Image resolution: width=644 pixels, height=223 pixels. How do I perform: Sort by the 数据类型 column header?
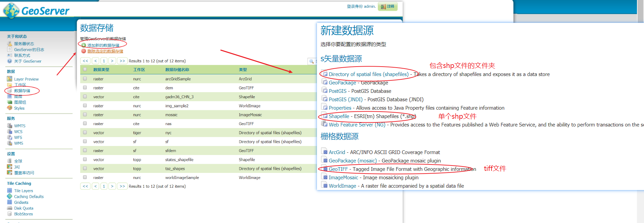point(101,70)
